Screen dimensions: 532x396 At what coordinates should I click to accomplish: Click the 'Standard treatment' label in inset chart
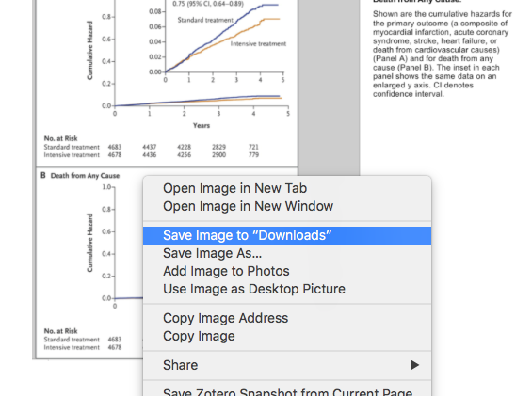[x=205, y=20]
